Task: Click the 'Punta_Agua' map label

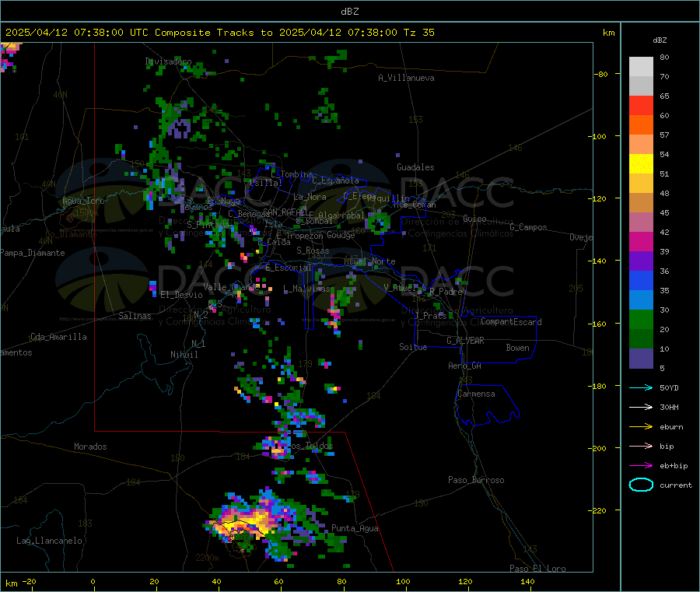Action: (x=355, y=528)
